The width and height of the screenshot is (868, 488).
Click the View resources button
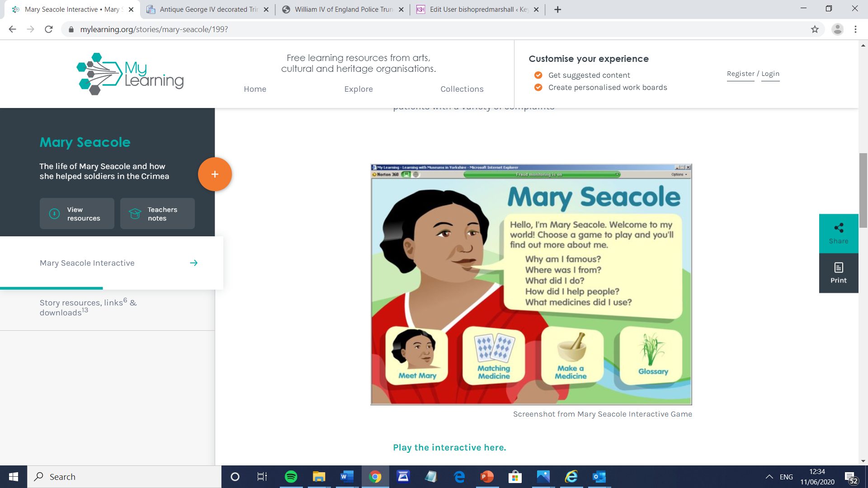(77, 214)
